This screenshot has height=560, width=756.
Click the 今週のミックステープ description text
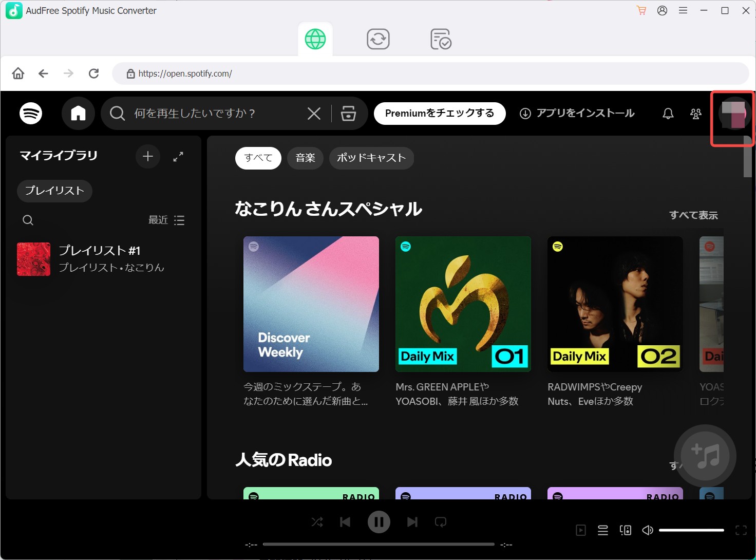click(306, 394)
